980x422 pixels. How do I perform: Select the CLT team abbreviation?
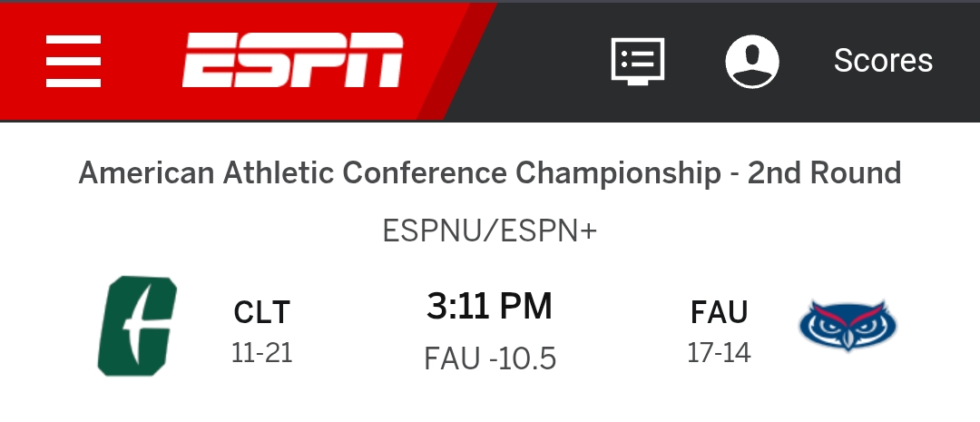262,312
